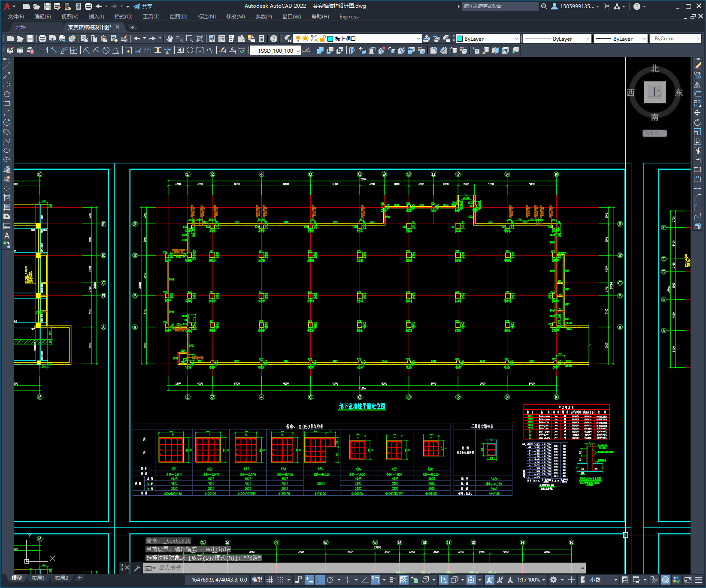Toggle Polar tracking in status bar
Image resolution: width=706 pixels, height=588 pixels.
pyautogui.click(x=330, y=580)
